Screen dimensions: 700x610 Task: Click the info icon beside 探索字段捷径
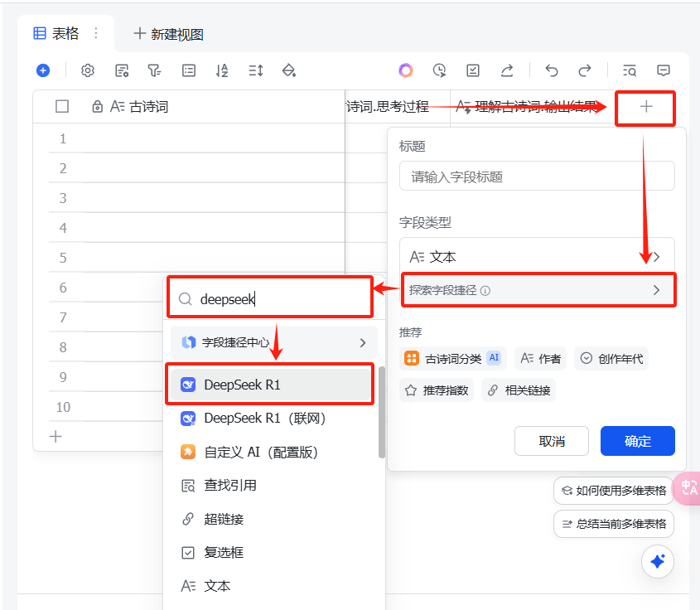click(485, 291)
